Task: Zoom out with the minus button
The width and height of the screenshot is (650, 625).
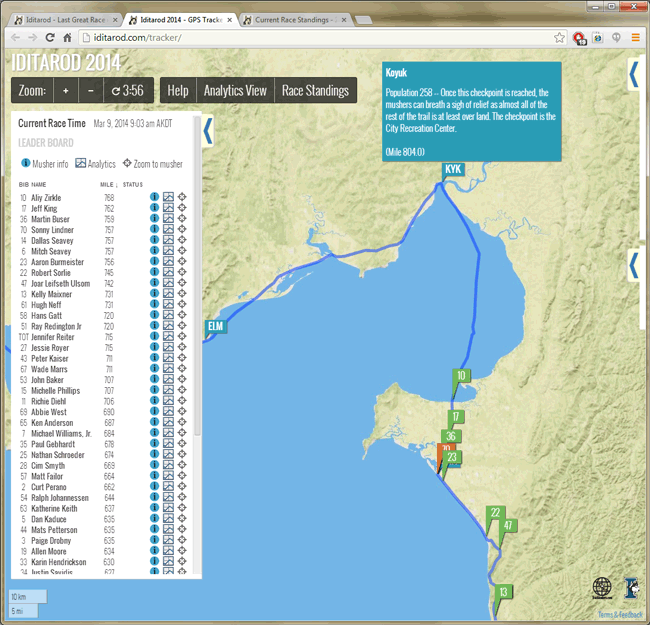Action: [90, 90]
